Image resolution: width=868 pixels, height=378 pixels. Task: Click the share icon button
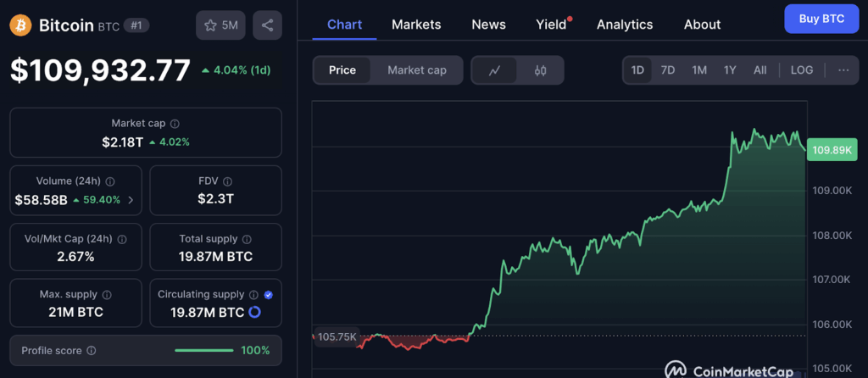[x=267, y=25]
